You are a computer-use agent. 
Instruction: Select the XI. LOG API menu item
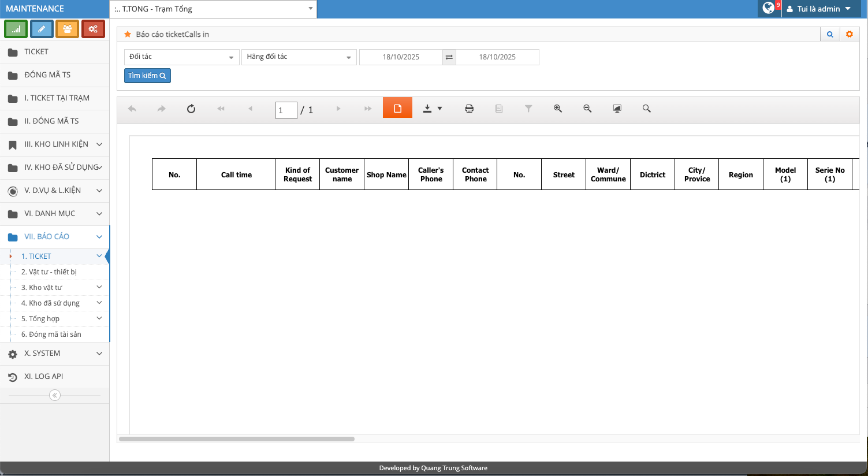click(x=44, y=377)
